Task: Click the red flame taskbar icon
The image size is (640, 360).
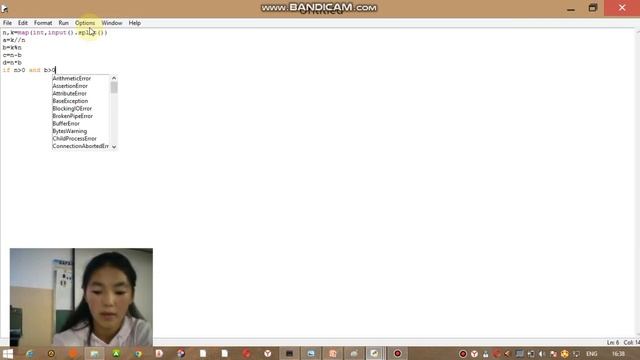Action: pos(246,353)
